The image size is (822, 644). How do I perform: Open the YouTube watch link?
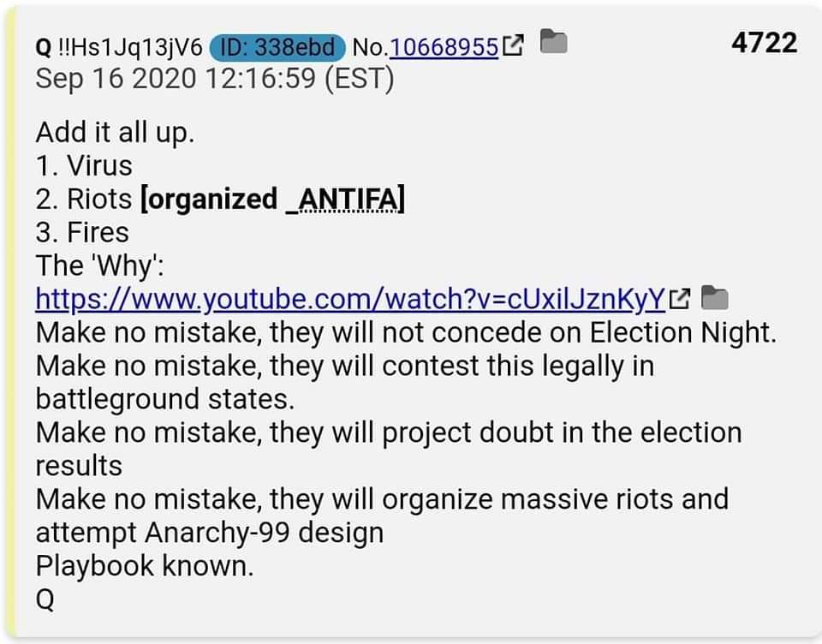[x=350, y=299]
